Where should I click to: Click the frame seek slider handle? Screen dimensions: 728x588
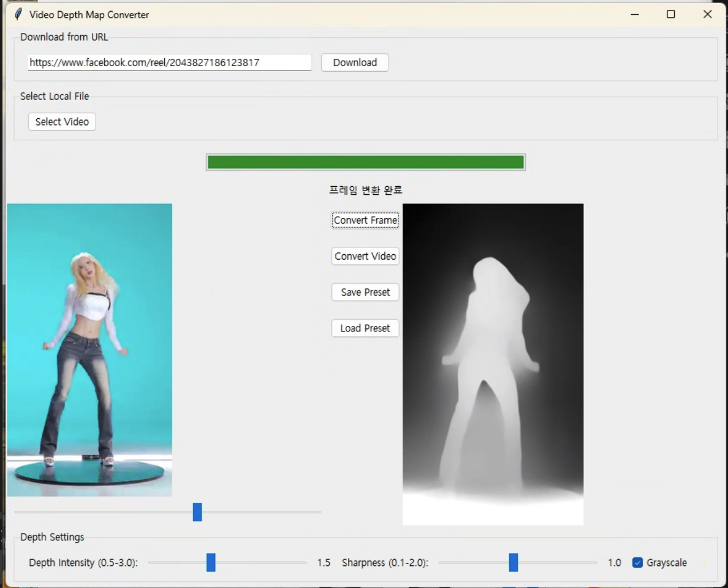[x=197, y=512]
